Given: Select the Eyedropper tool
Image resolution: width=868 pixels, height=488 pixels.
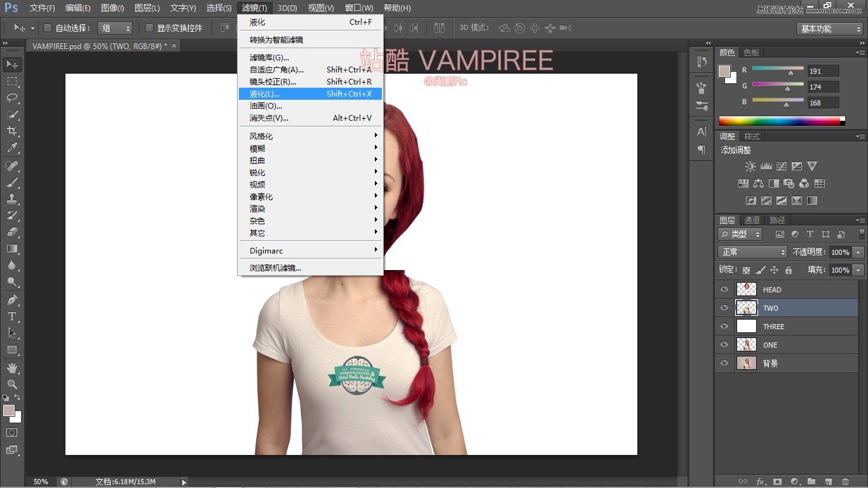Looking at the screenshot, I should [12, 147].
